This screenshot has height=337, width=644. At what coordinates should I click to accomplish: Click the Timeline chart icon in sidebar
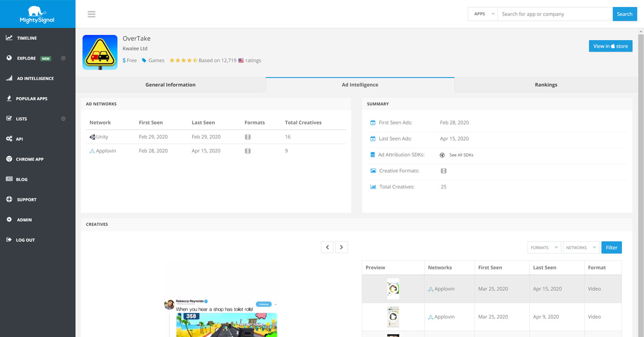[9, 38]
